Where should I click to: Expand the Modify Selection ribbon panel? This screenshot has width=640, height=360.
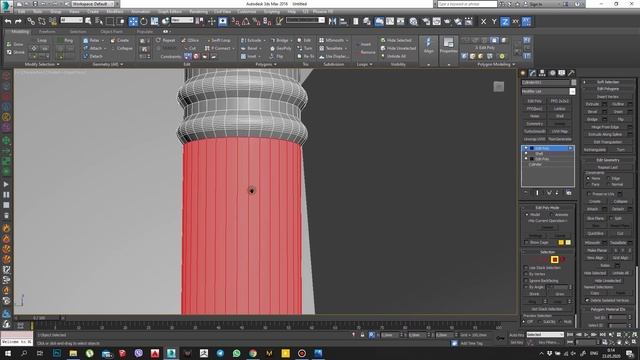pos(42,64)
